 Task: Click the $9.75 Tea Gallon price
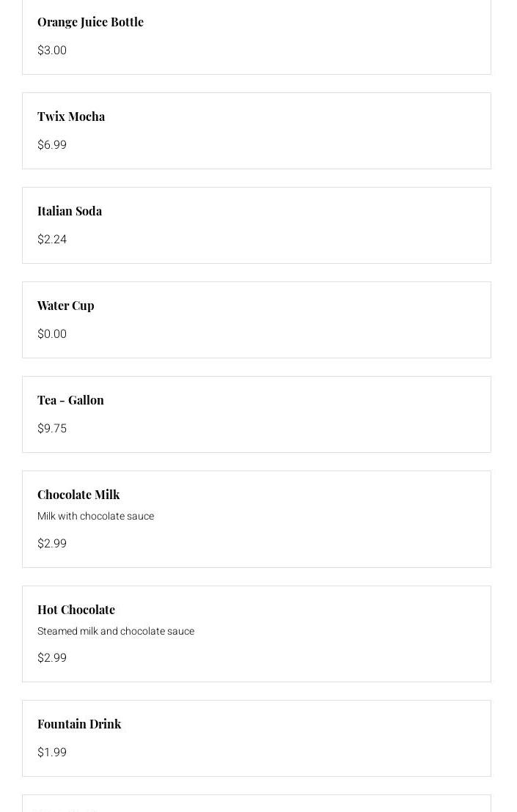[x=52, y=429]
